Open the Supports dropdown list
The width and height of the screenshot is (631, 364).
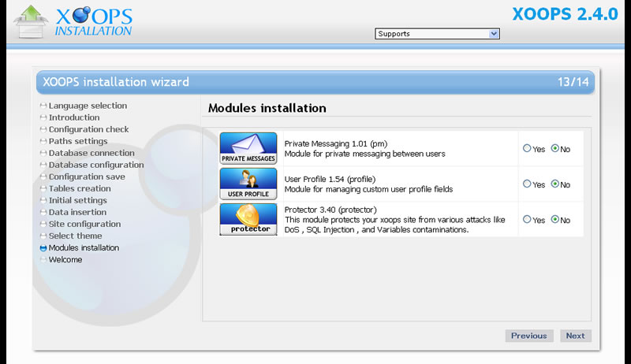[437, 34]
